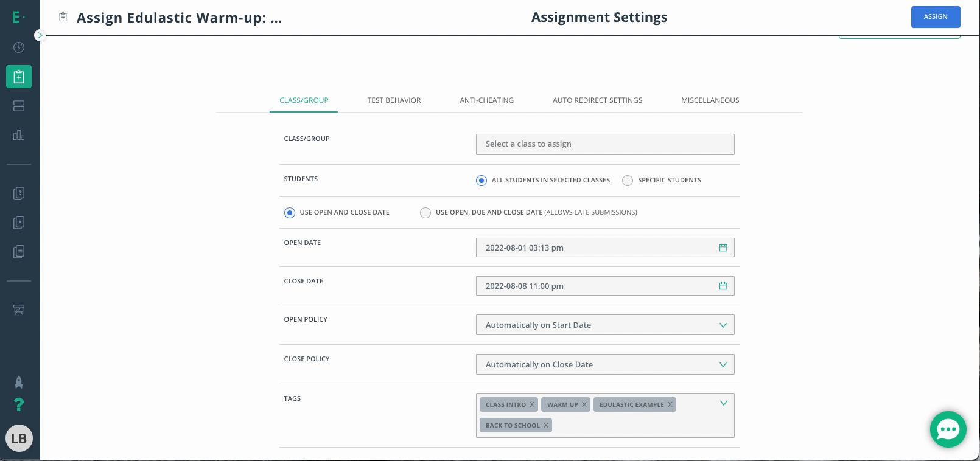Click the Edulastic E logo
The image size is (980, 461).
click(x=18, y=18)
